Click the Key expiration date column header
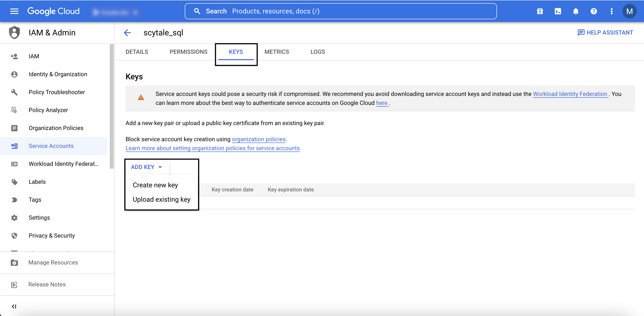This screenshot has height=316, width=644. click(291, 190)
